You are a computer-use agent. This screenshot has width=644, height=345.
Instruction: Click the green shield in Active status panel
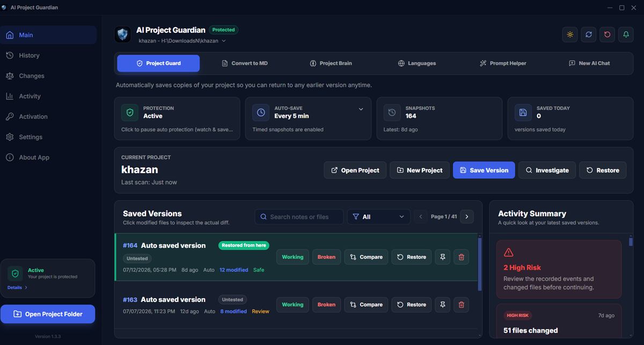[x=15, y=274]
